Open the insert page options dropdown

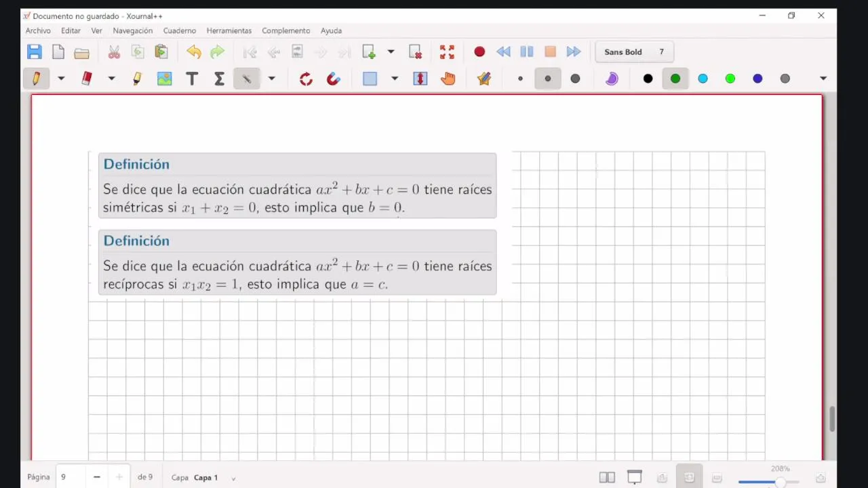click(391, 52)
